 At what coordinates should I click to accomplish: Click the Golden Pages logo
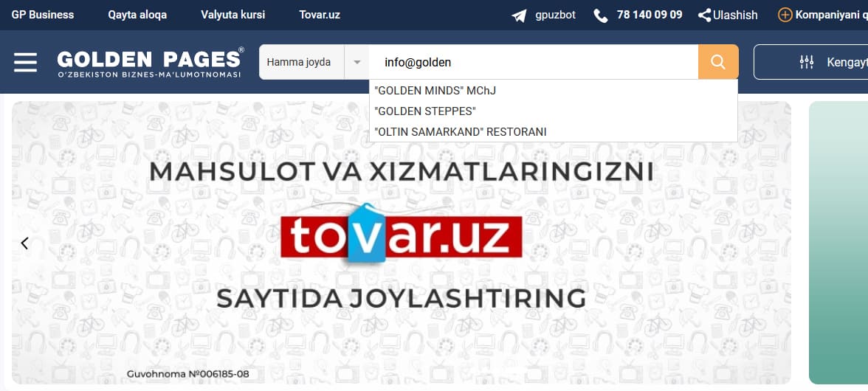tap(150, 62)
